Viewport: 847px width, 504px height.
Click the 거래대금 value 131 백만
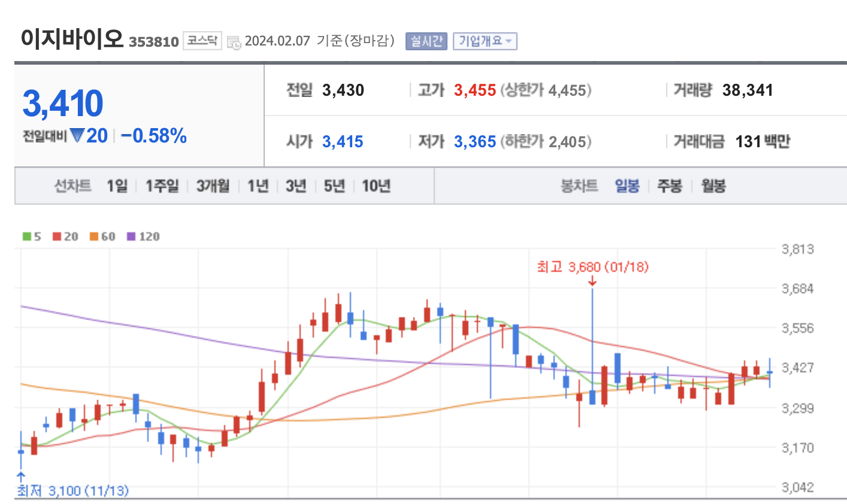pos(763,142)
